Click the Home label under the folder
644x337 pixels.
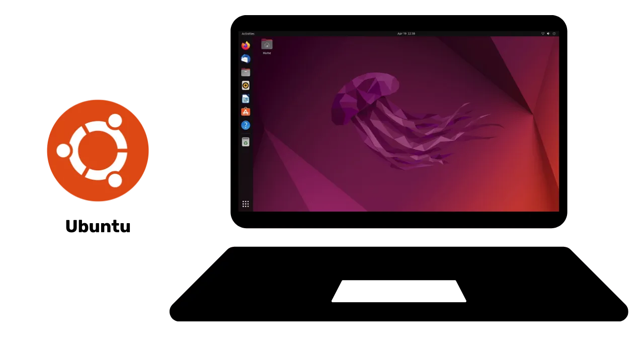[267, 53]
